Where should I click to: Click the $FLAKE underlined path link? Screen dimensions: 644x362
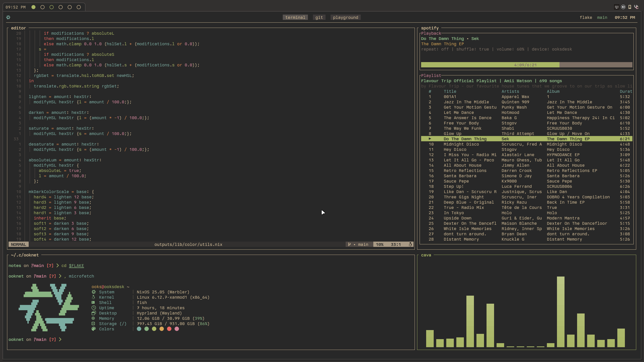pos(76,265)
